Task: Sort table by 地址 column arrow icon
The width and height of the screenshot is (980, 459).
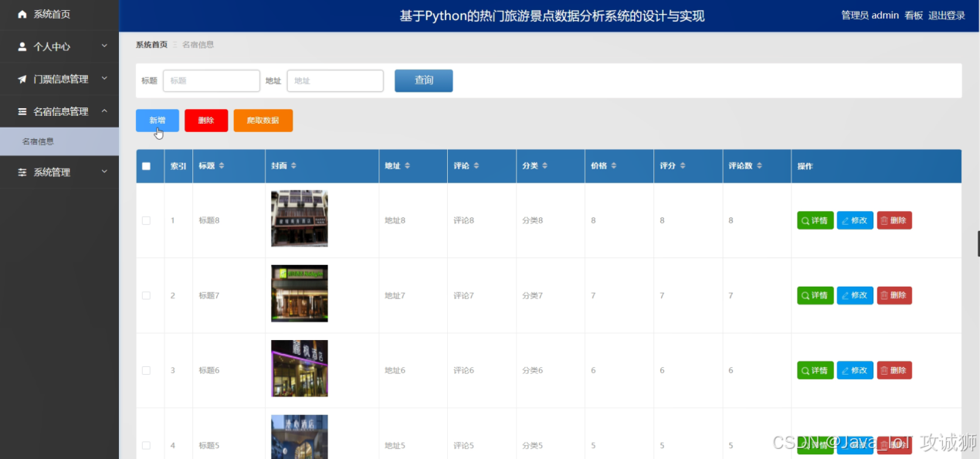Action: (x=407, y=166)
